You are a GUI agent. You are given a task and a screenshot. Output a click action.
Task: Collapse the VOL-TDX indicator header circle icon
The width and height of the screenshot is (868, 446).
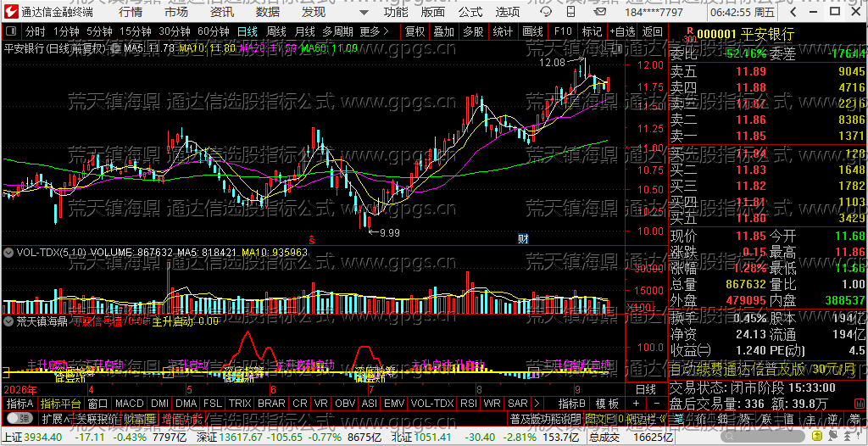(8, 252)
